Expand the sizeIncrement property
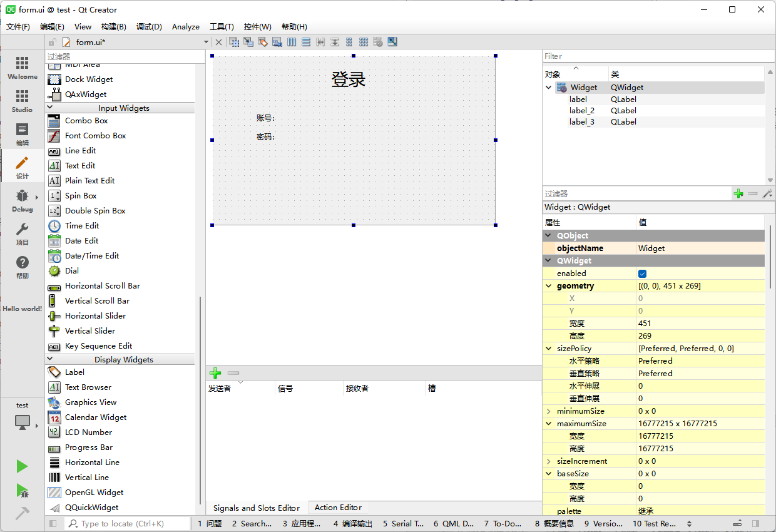 click(549, 461)
